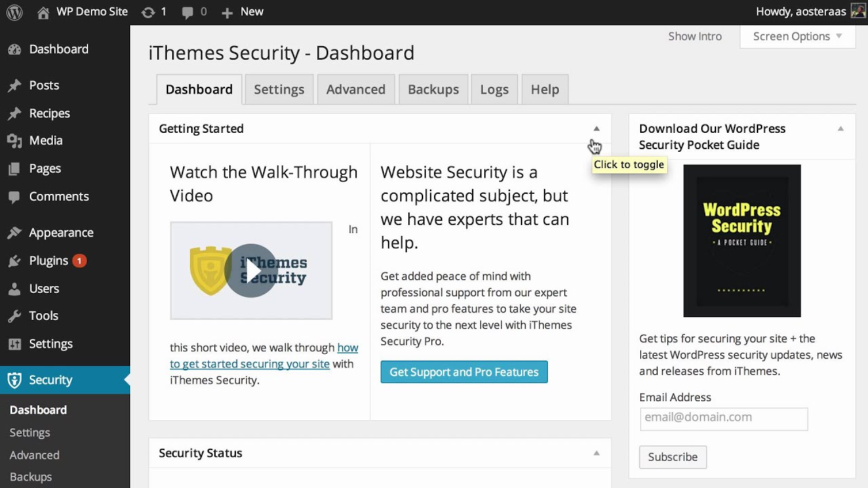Click the Posts pin icon in sidebar
Screen dimensions: 868x488
click(x=14, y=85)
